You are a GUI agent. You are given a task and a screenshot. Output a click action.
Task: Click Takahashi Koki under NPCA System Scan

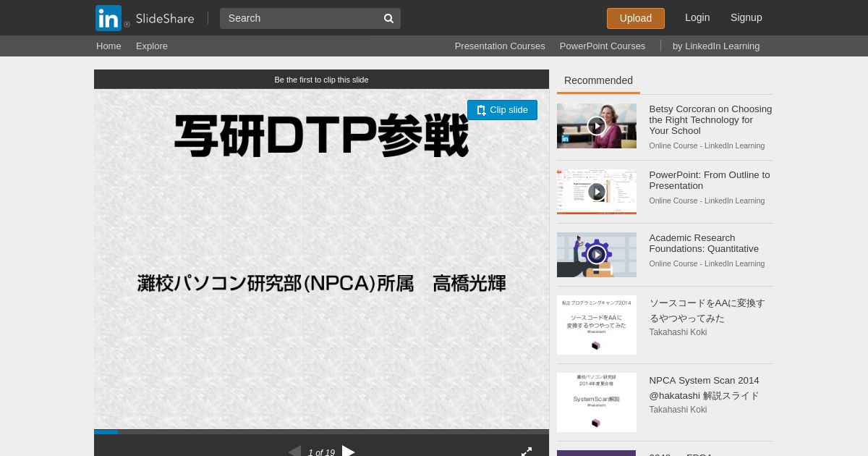pyautogui.click(x=678, y=410)
